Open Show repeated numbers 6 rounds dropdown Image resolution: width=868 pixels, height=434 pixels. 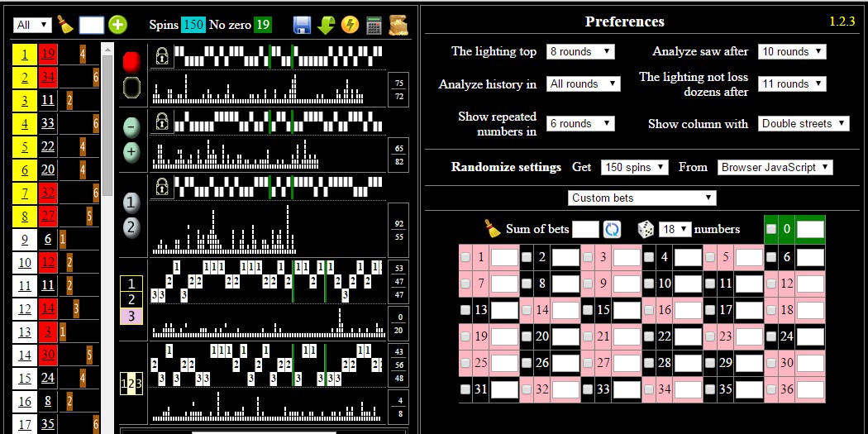[580, 123]
